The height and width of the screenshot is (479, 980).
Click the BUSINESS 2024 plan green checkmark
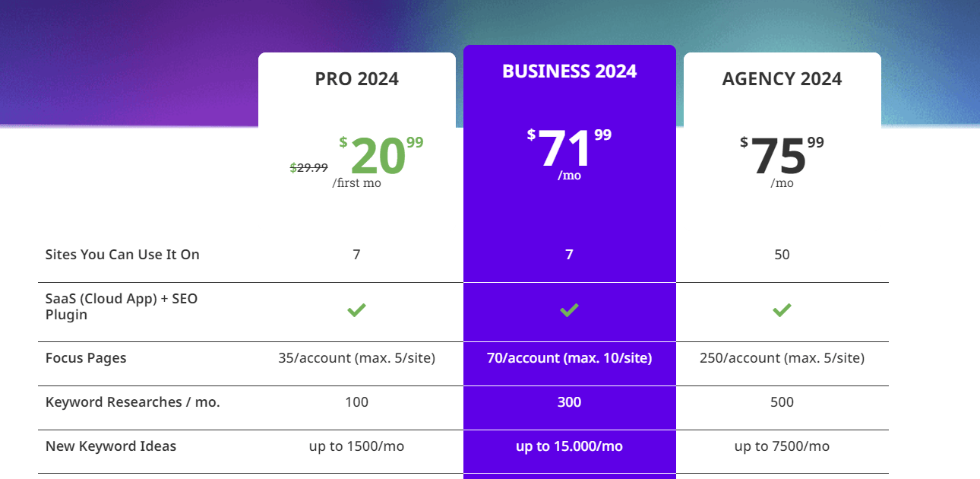pos(569,310)
